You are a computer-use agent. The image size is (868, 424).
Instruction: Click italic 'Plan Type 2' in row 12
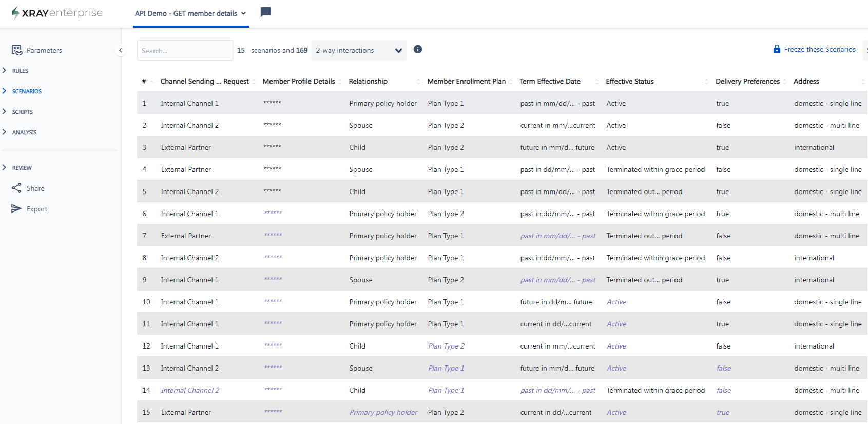coord(447,346)
